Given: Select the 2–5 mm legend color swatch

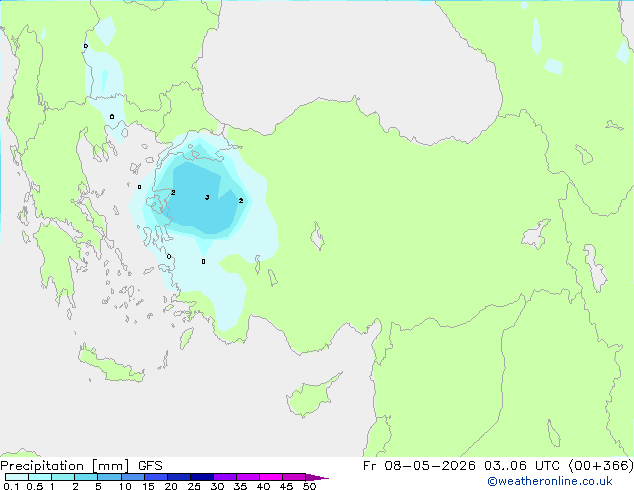Looking at the screenshot, I should point(86,477).
